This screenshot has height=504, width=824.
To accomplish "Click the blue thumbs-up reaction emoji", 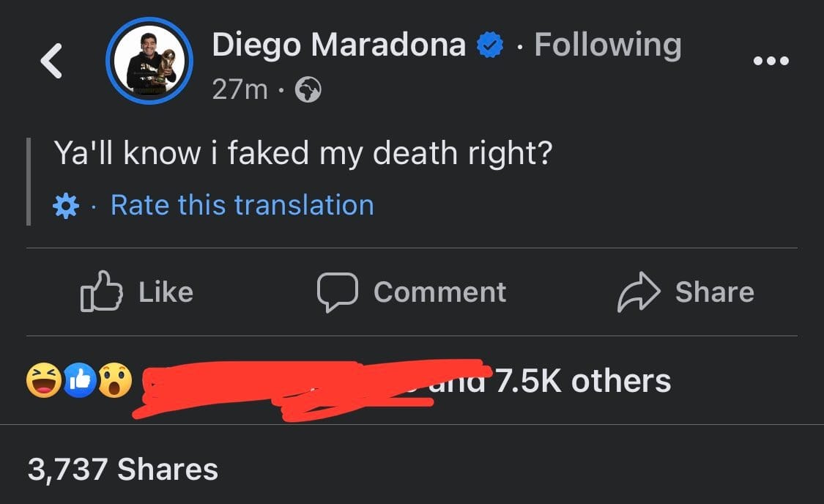I will pos(80,380).
